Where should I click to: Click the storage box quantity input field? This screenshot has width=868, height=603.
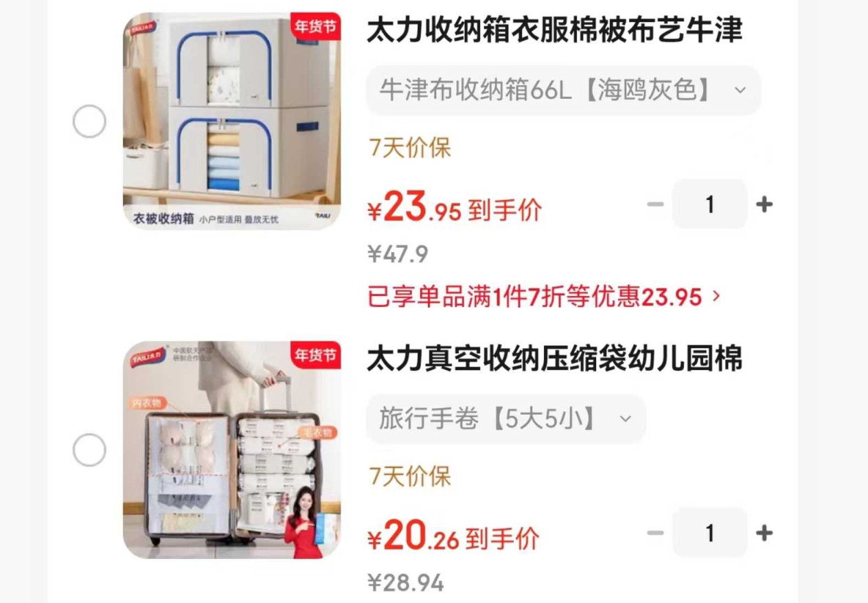[709, 204]
